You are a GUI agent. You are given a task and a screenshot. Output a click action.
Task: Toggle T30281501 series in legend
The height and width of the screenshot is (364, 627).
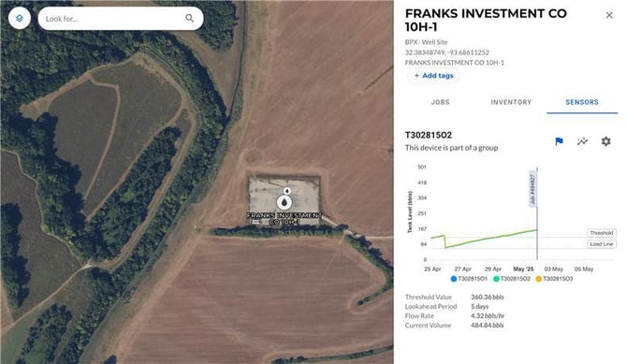pos(469,279)
